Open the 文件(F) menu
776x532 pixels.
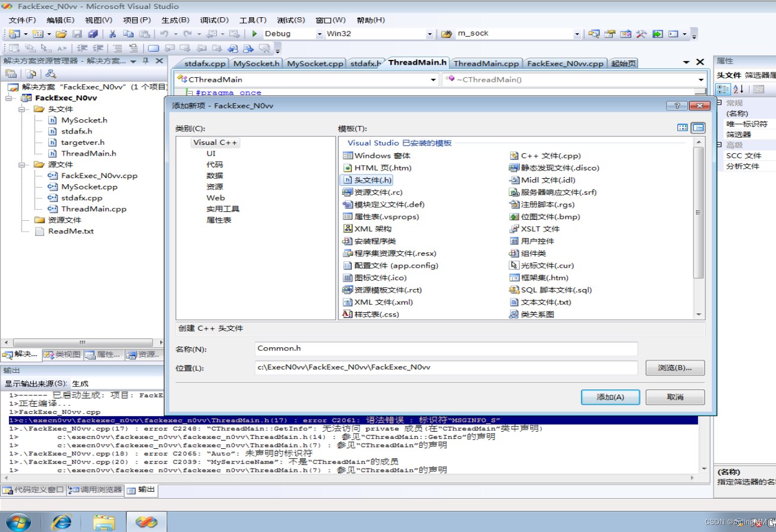pyautogui.click(x=23, y=20)
